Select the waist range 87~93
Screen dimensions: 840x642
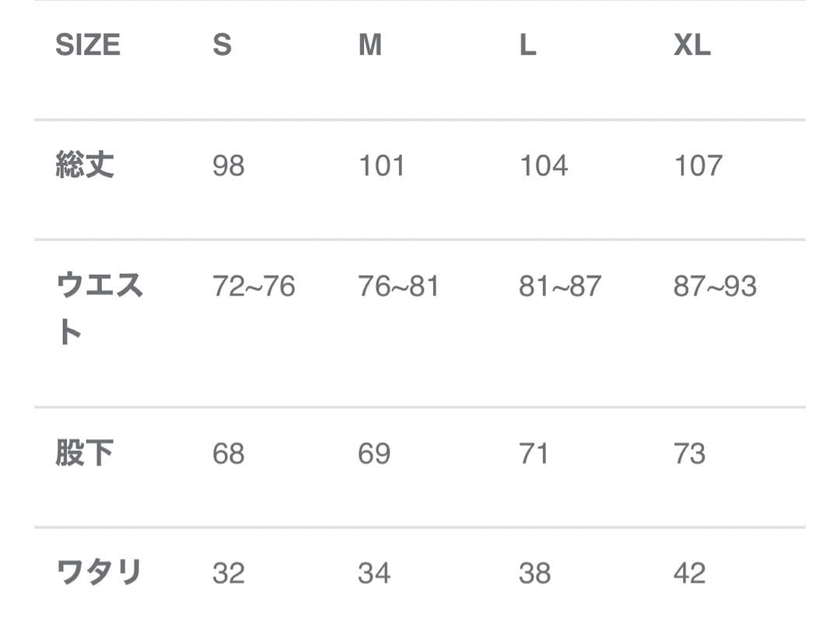(x=715, y=286)
